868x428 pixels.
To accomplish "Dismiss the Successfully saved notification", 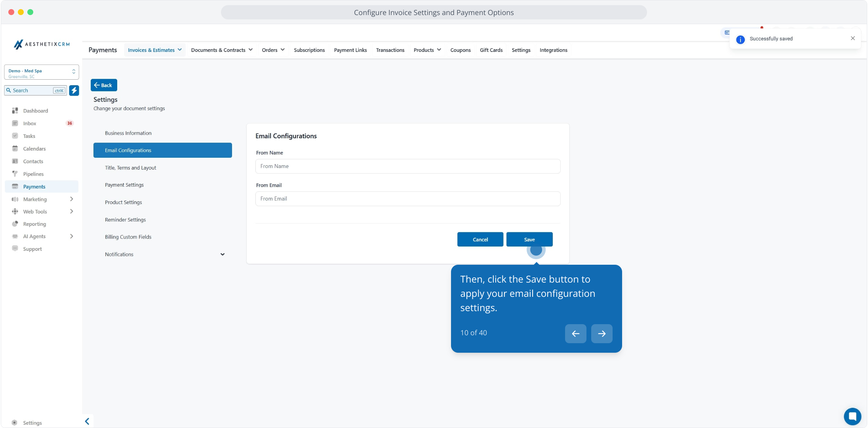I will 853,38.
